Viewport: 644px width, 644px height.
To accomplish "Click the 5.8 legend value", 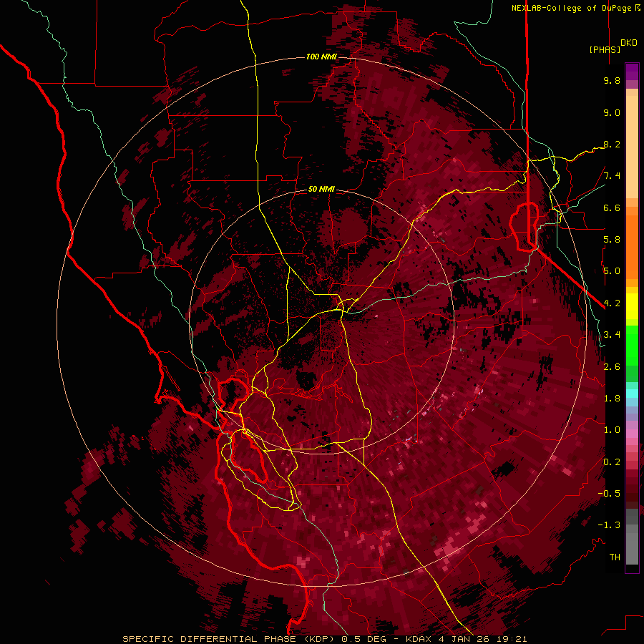I will [612, 240].
